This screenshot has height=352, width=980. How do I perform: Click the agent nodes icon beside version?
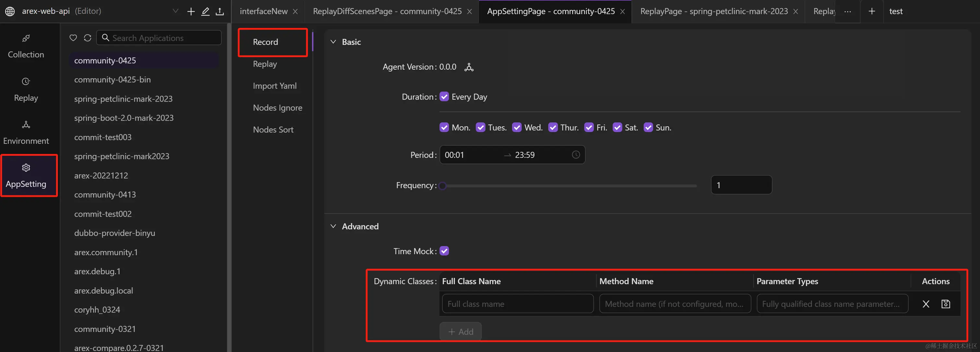(469, 67)
